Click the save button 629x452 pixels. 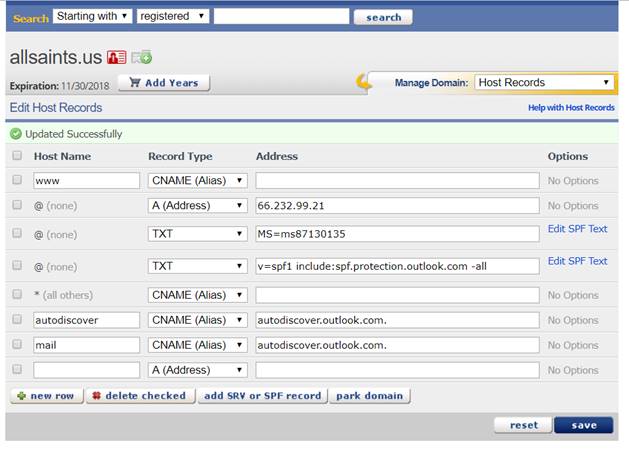point(584,425)
